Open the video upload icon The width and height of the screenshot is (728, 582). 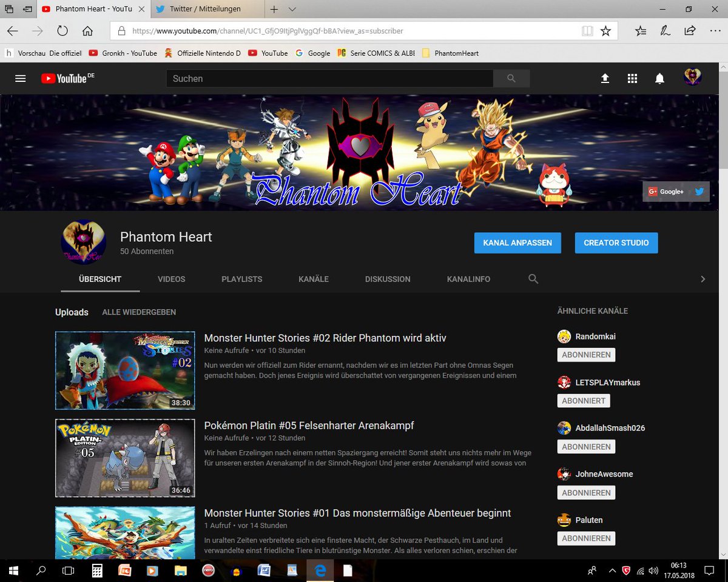[605, 78]
